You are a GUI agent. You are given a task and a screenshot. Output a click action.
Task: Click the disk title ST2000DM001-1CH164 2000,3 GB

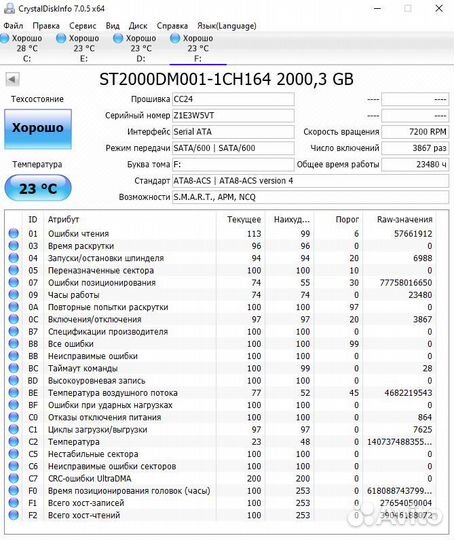point(226,80)
